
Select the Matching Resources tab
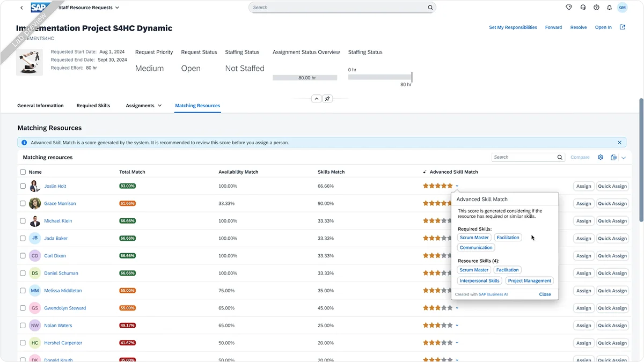197,106
